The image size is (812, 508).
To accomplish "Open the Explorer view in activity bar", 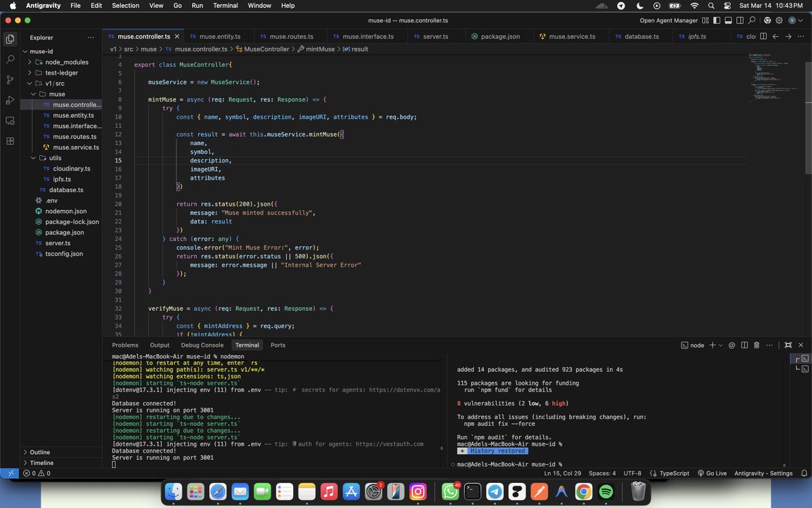I will (10, 39).
